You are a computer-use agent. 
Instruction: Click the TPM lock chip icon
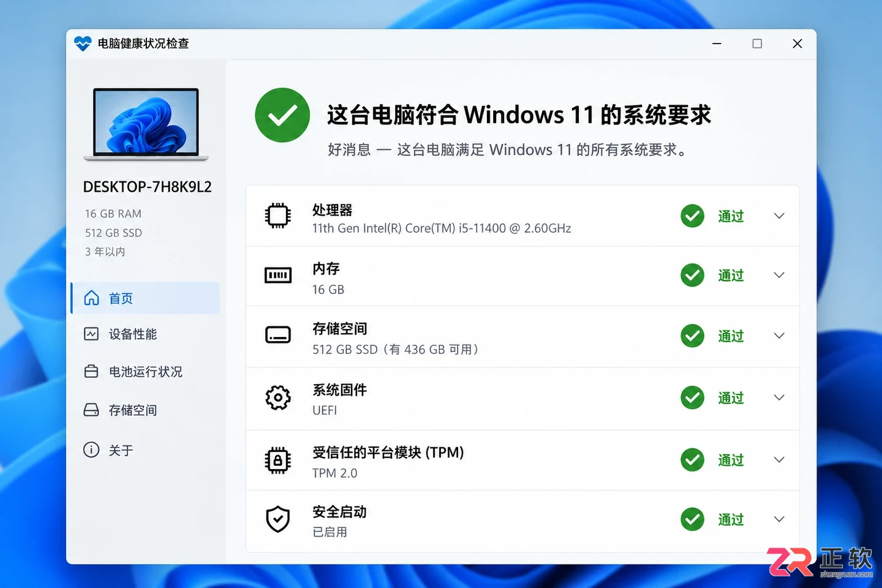pos(278,460)
